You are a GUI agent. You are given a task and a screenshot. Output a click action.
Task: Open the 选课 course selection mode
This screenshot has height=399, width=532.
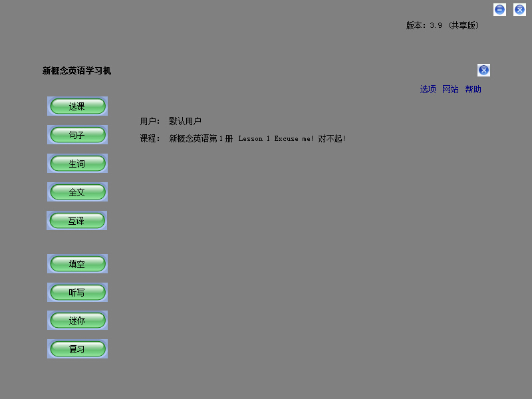tap(77, 106)
